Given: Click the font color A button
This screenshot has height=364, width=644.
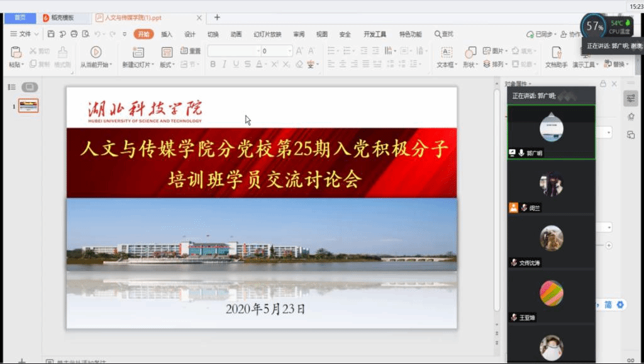Looking at the screenshot, I should coord(260,64).
